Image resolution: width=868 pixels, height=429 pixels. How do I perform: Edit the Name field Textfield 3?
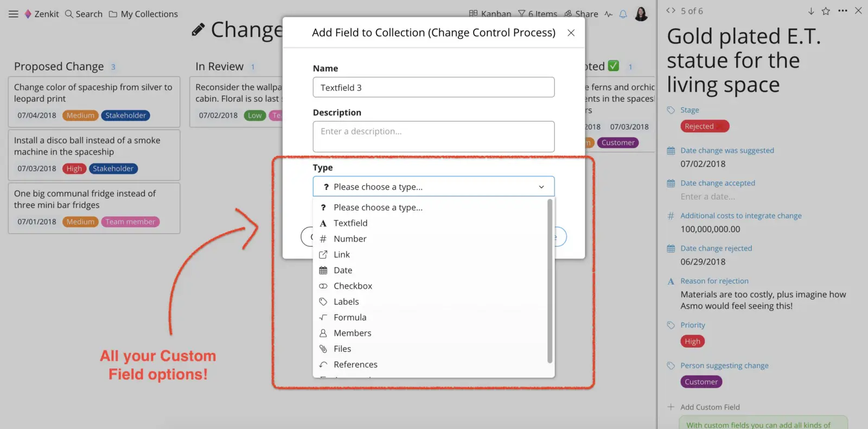pyautogui.click(x=433, y=87)
